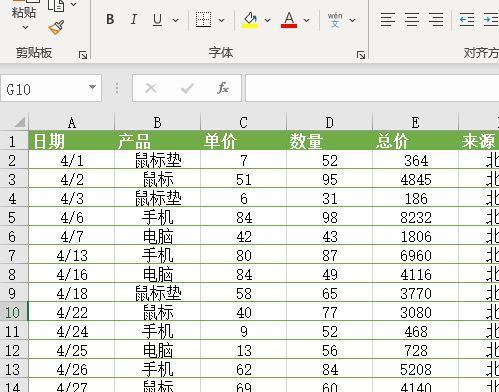Click cell with total 4845

coord(415,179)
